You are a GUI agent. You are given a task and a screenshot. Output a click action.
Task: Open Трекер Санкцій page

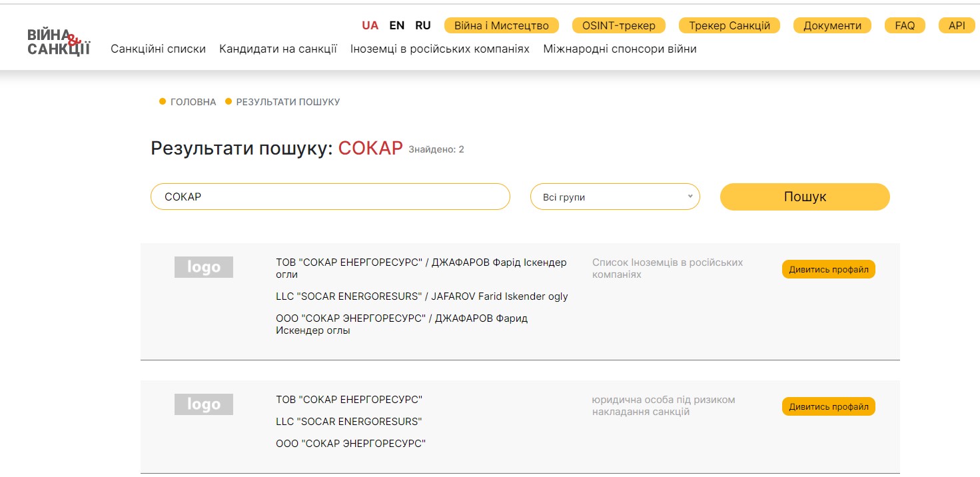click(x=729, y=25)
